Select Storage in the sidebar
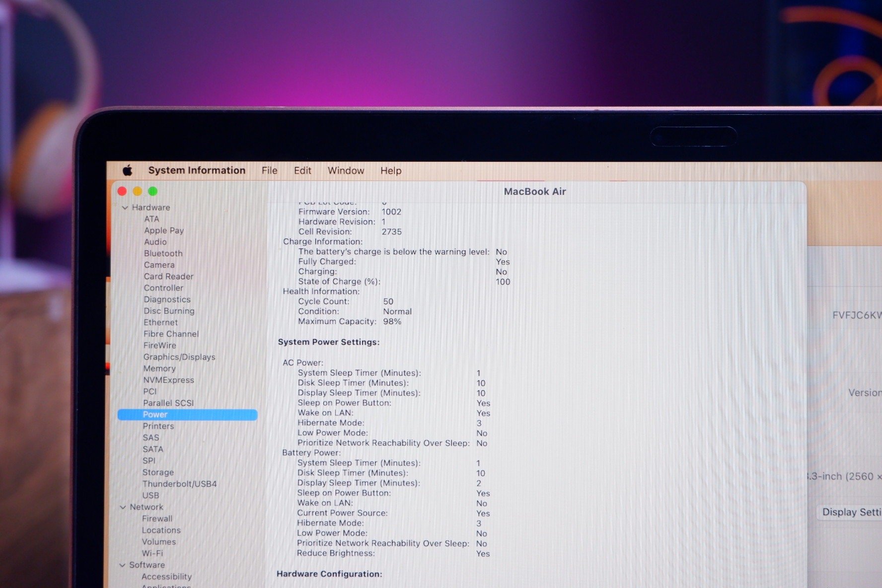This screenshot has height=588, width=882. (158, 472)
